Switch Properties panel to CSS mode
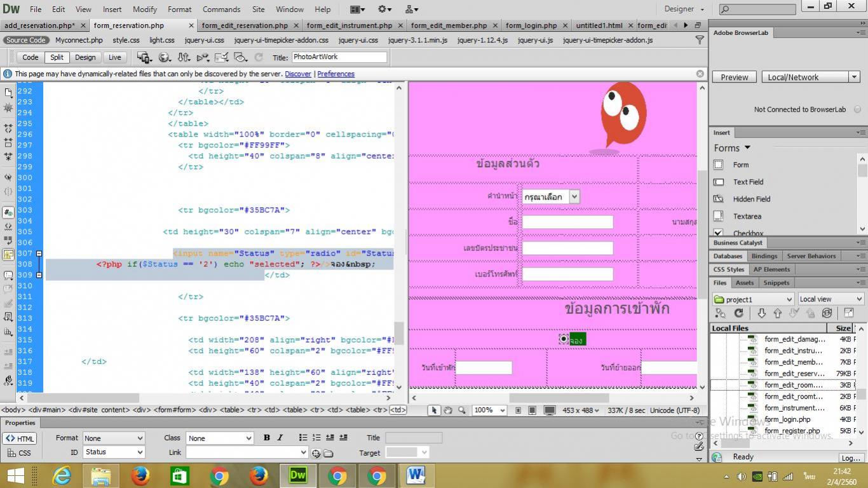The image size is (868, 488). [20, 453]
